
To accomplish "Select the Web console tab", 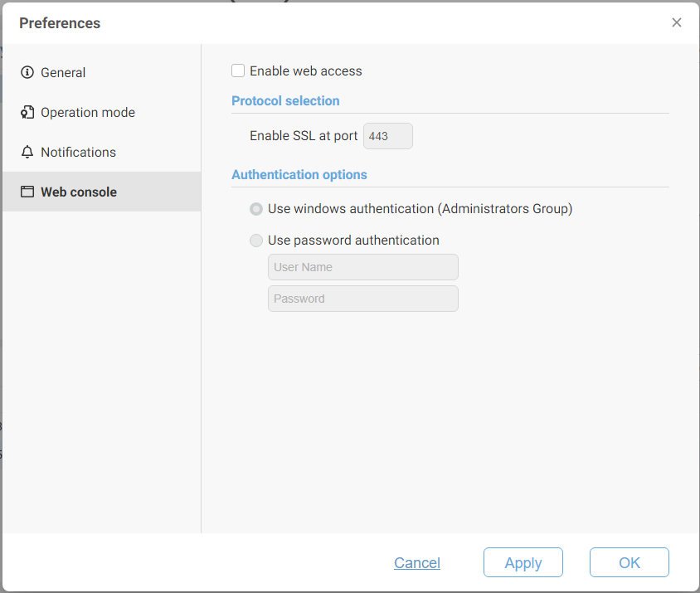I will [x=102, y=192].
